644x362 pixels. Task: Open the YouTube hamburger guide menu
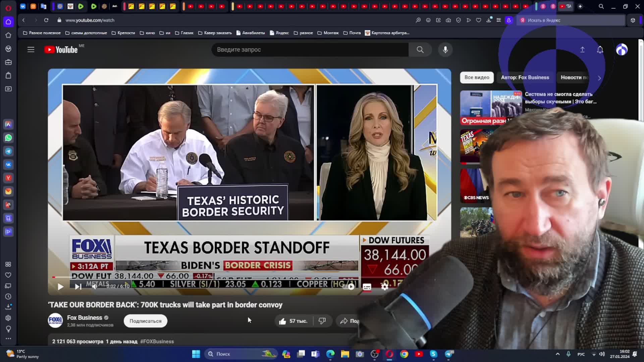pyautogui.click(x=31, y=50)
